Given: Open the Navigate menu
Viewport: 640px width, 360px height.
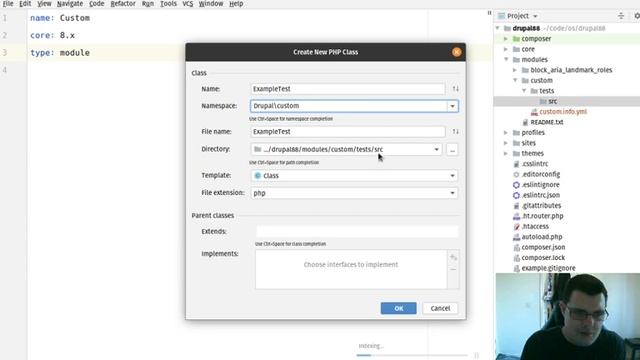Looking at the screenshot, I should pyautogui.click(x=70, y=4).
